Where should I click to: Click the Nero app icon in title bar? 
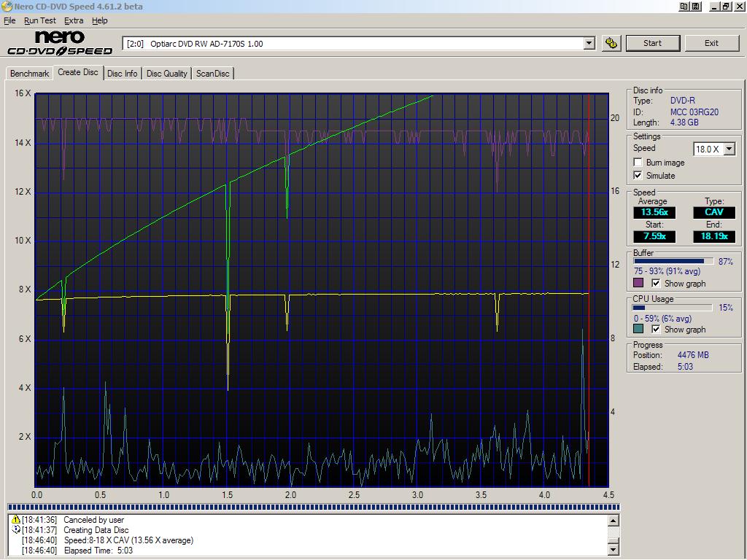coord(7,7)
